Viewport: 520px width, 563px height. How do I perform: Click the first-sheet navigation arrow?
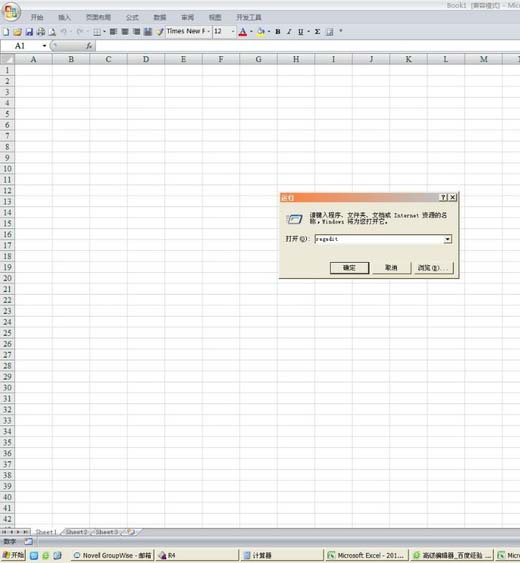[x=4, y=532]
